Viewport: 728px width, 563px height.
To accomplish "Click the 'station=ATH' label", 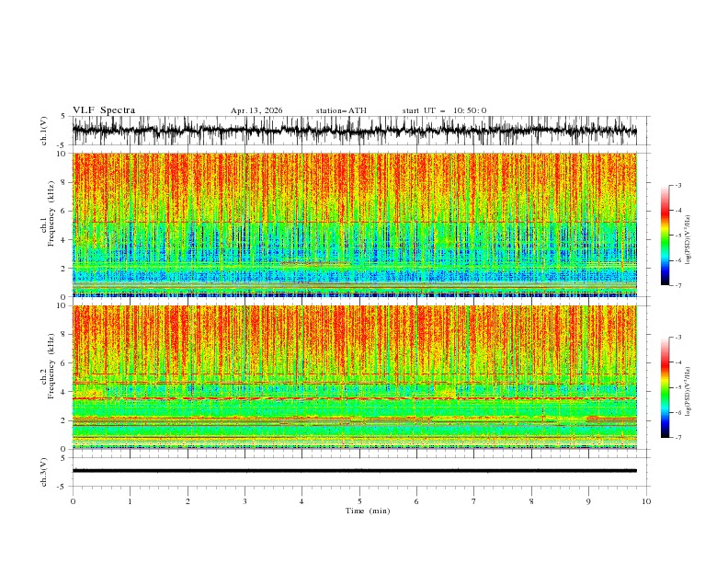I will 341,110.
